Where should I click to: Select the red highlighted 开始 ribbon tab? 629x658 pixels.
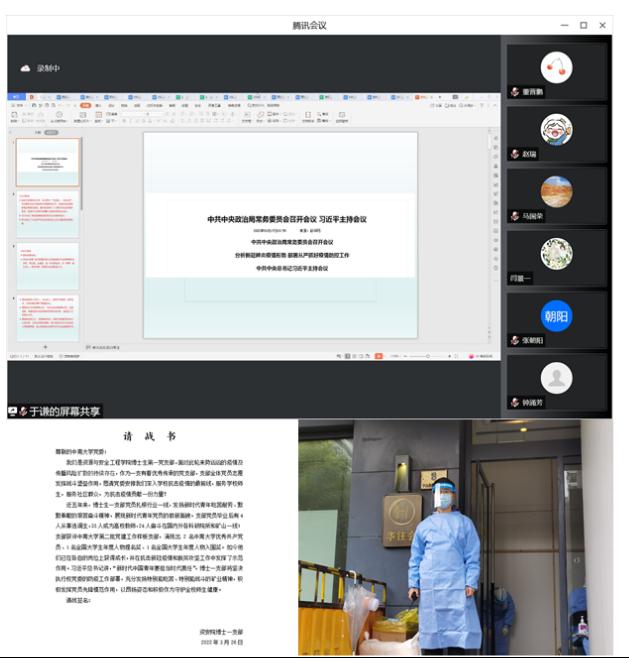click(86, 104)
